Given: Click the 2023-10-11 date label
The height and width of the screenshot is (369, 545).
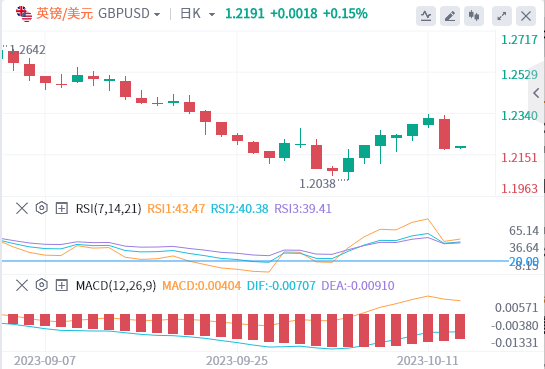Looking at the screenshot, I should coord(428,361).
